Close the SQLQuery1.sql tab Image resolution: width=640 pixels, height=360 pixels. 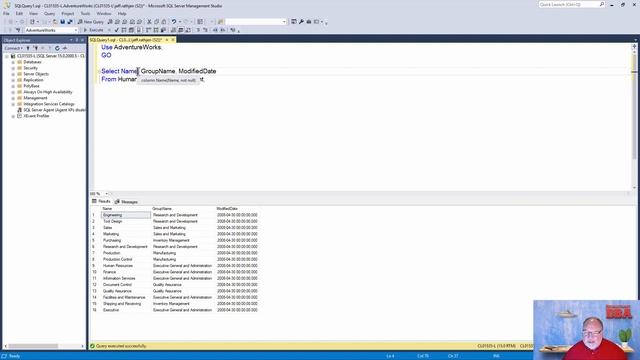pos(173,40)
